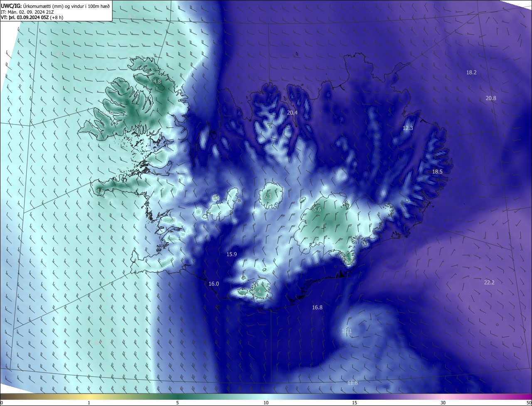Screen dimensions: 532x406
Task: Click the 4.6 value on the map
Action: [100, 191]
